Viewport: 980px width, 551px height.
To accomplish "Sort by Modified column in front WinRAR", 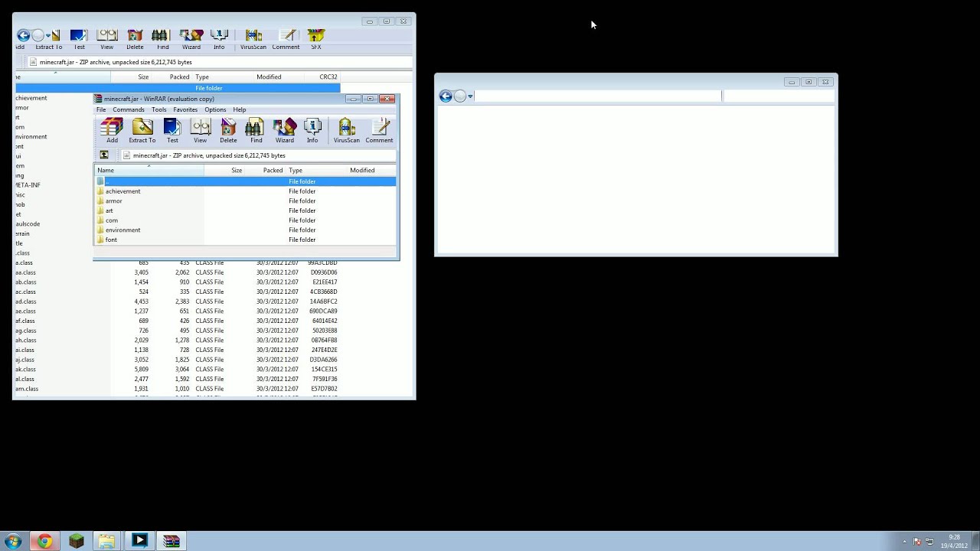I will click(x=371, y=170).
